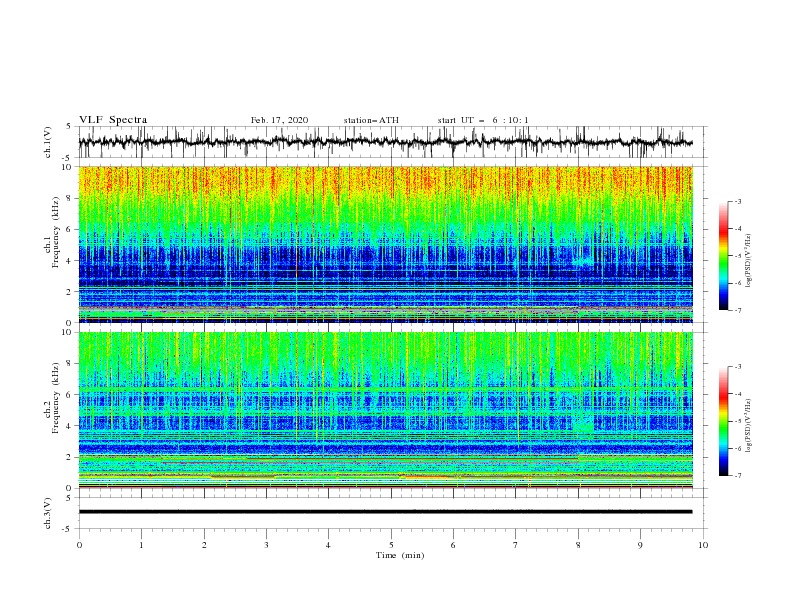The height and width of the screenshot is (612, 792).
Task: Click the ch.1 voltage waveform trace
Action: [x=385, y=142]
